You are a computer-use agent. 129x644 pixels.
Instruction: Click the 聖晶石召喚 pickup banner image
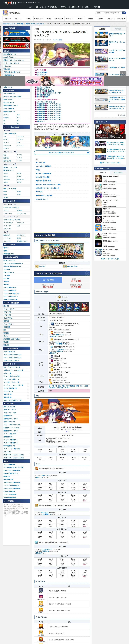click(62, 251)
